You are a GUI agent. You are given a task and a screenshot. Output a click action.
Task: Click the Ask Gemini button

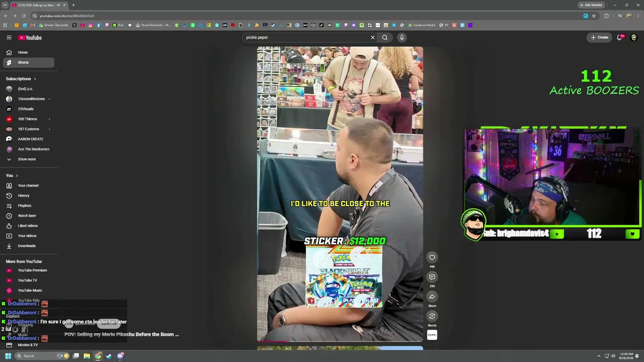point(591,5)
